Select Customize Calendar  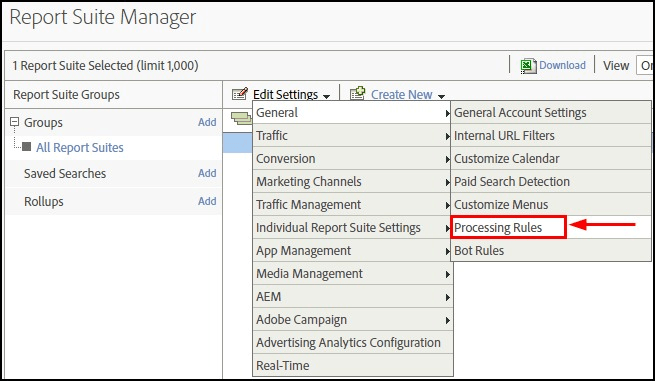(x=551, y=158)
